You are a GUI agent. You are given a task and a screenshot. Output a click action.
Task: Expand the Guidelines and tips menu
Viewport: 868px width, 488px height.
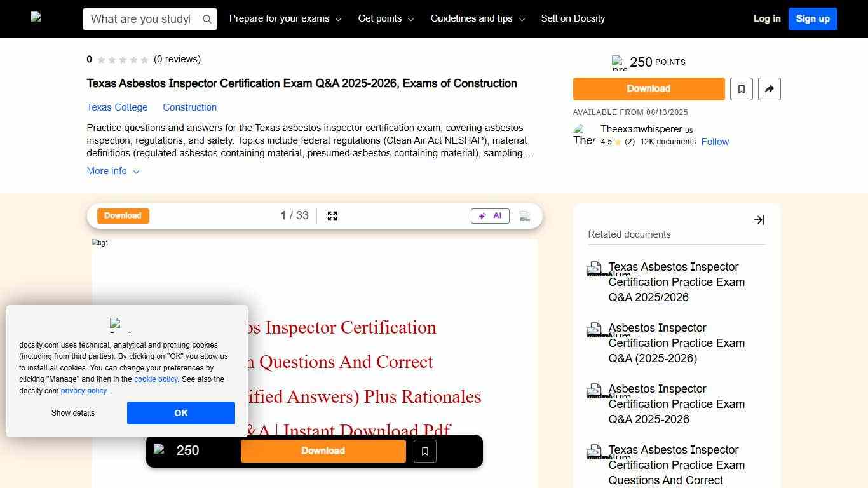point(477,18)
